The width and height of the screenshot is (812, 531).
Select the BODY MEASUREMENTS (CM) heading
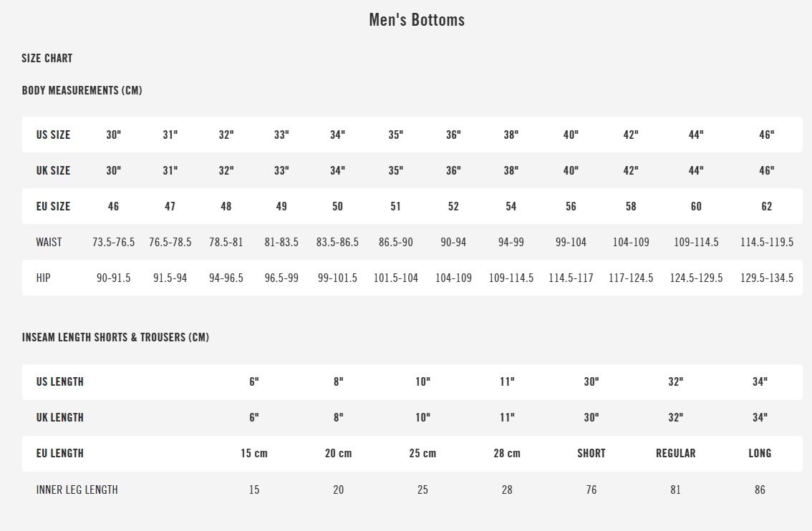[82, 90]
